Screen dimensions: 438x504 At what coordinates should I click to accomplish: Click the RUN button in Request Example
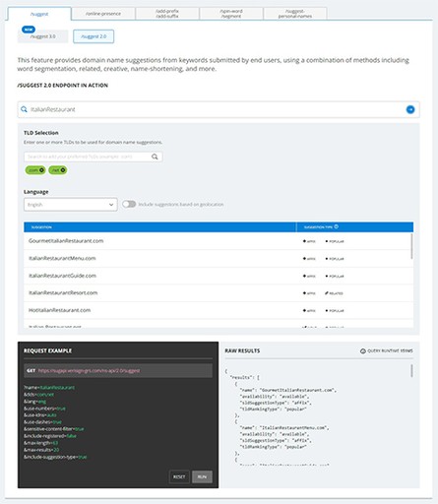[x=202, y=476]
